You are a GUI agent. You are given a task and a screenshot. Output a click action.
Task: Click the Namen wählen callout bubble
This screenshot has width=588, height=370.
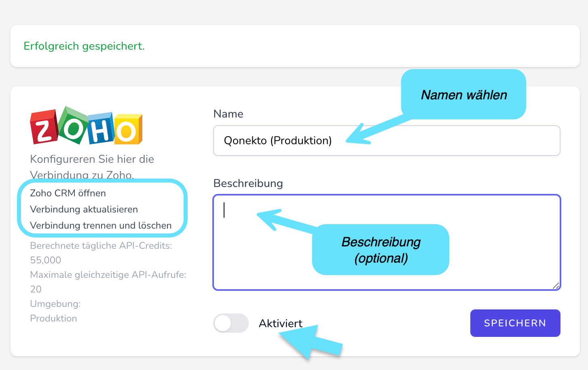click(463, 95)
